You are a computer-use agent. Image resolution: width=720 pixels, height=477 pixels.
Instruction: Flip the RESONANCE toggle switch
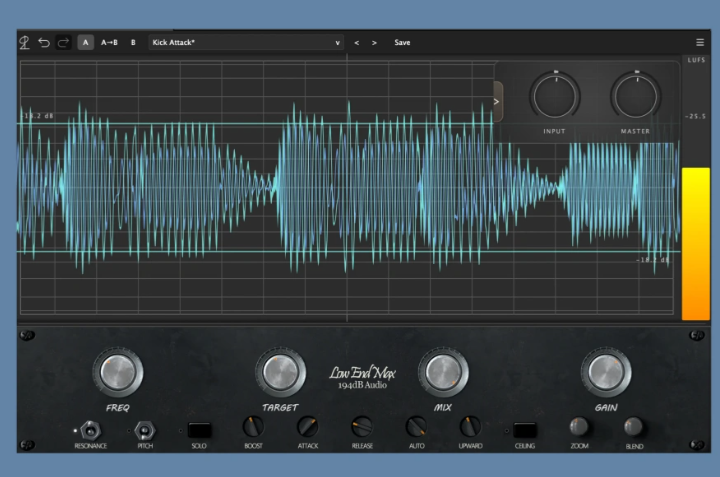click(x=90, y=431)
